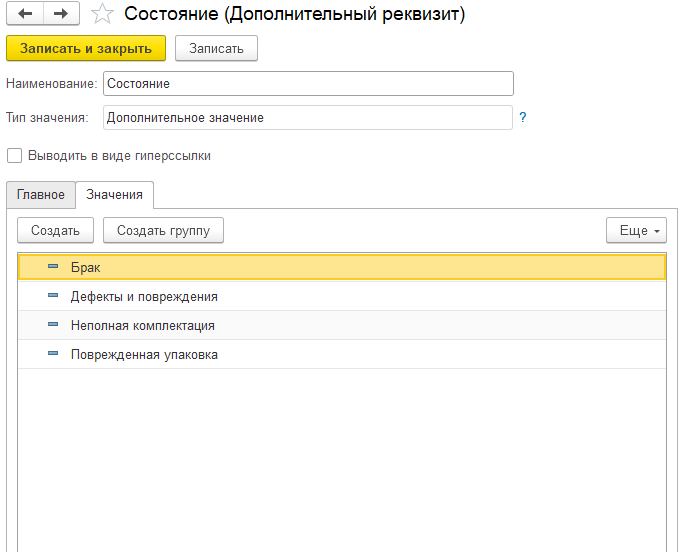This screenshot has width=696, height=552.
Task: Click the item icon beside Поврежденная упаковка
Action: (53, 354)
